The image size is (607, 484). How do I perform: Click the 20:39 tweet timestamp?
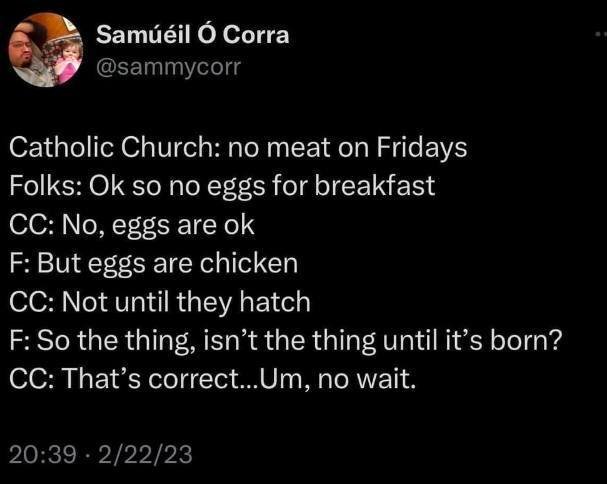point(43,454)
